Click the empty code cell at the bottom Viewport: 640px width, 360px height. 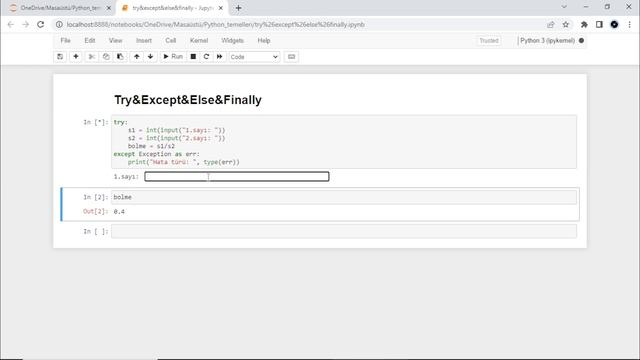pos(344,231)
